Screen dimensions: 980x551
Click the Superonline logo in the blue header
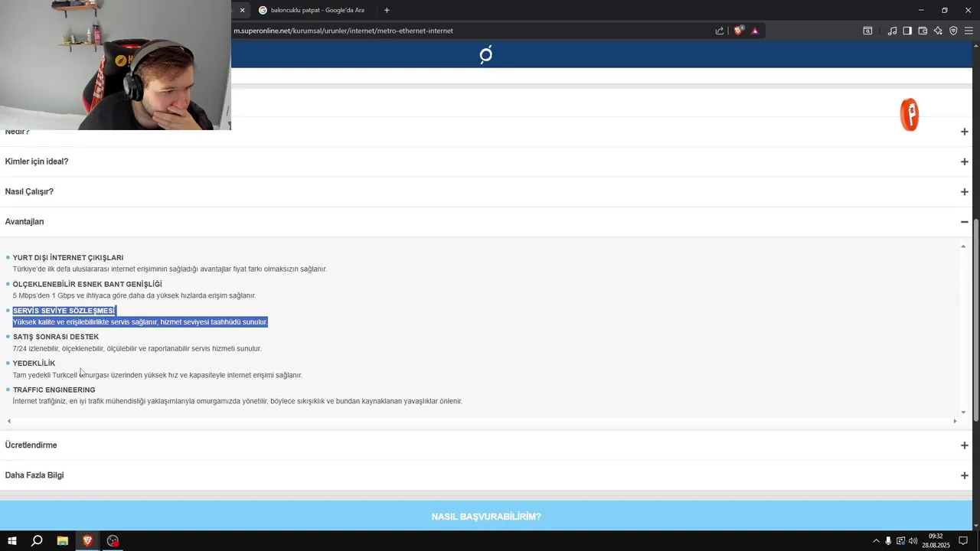[x=485, y=54]
